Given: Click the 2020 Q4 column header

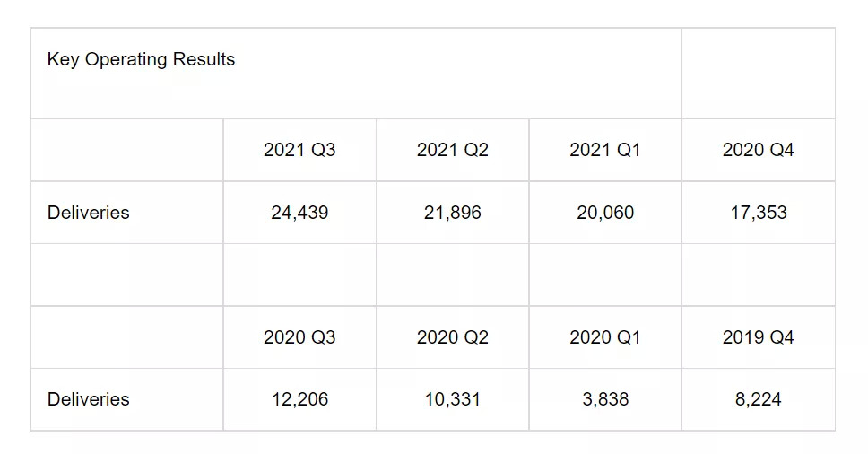Looking at the screenshot, I should tap(758, 150).
